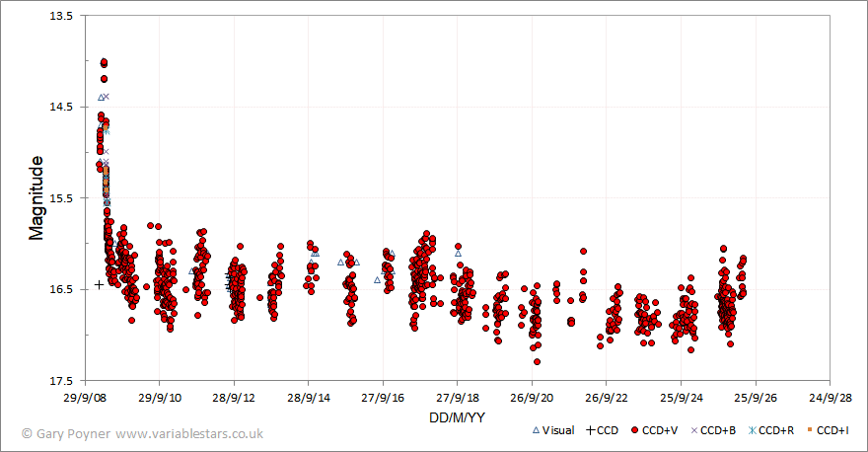Click the Gary Poyner copyright text
Screen dimensions: 868x452
click(x=66, y=433)
